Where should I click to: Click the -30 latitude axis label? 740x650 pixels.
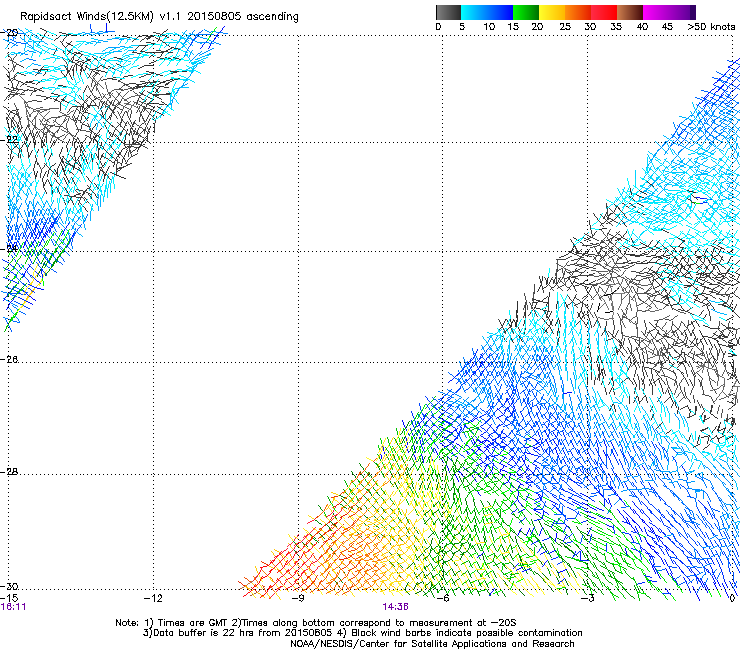tap(10, 586)
